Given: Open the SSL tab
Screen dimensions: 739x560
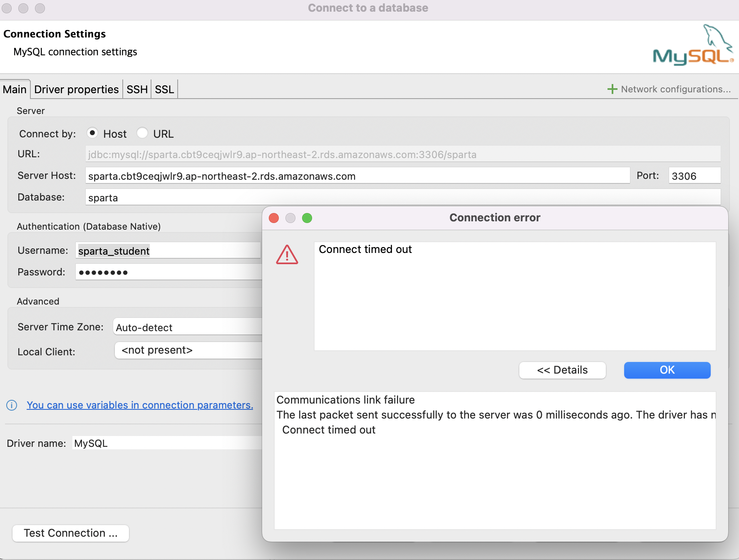Looking at the screenshot, I should point(164,89).
